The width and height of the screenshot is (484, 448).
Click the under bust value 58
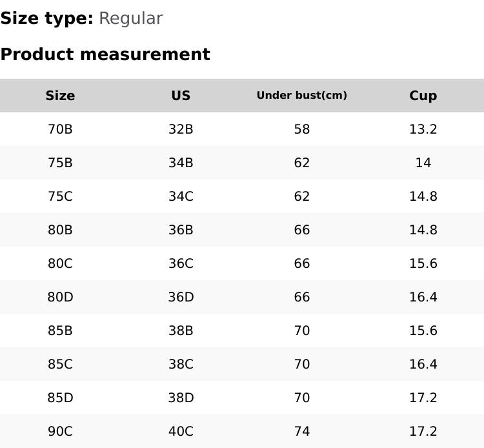tap(301, 129)
